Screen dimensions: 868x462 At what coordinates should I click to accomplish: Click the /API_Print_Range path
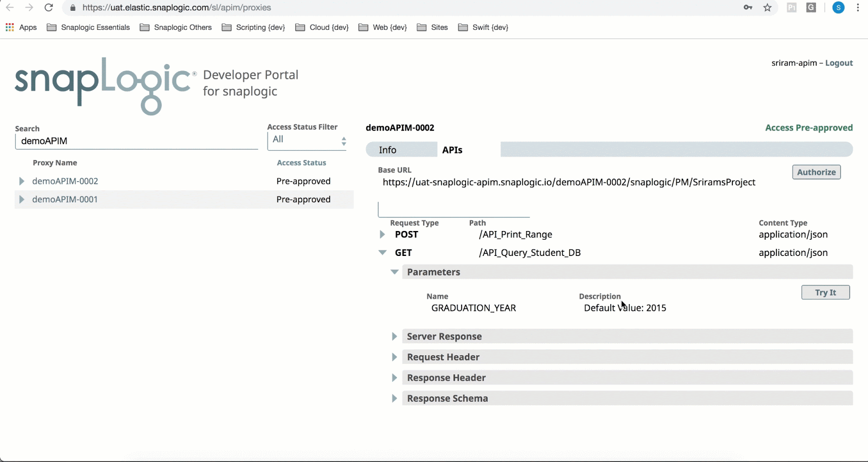pyautogui.click(x=515, y=234)
